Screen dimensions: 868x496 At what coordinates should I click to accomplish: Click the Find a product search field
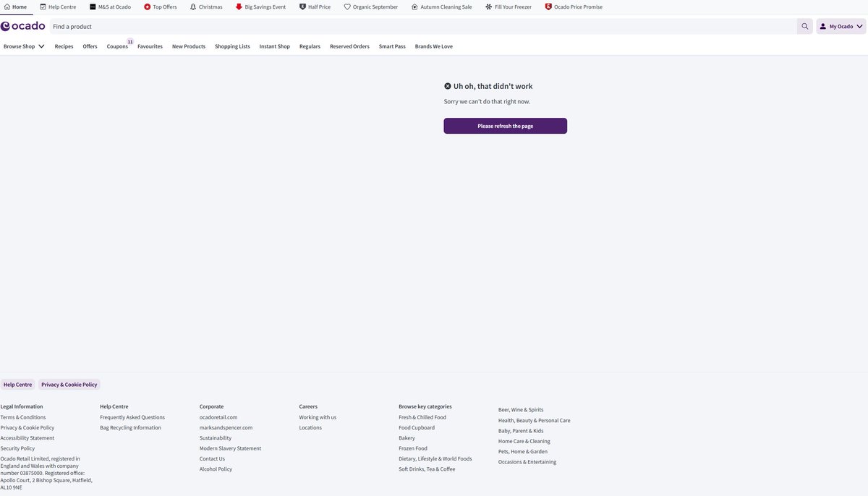[423, 26]
